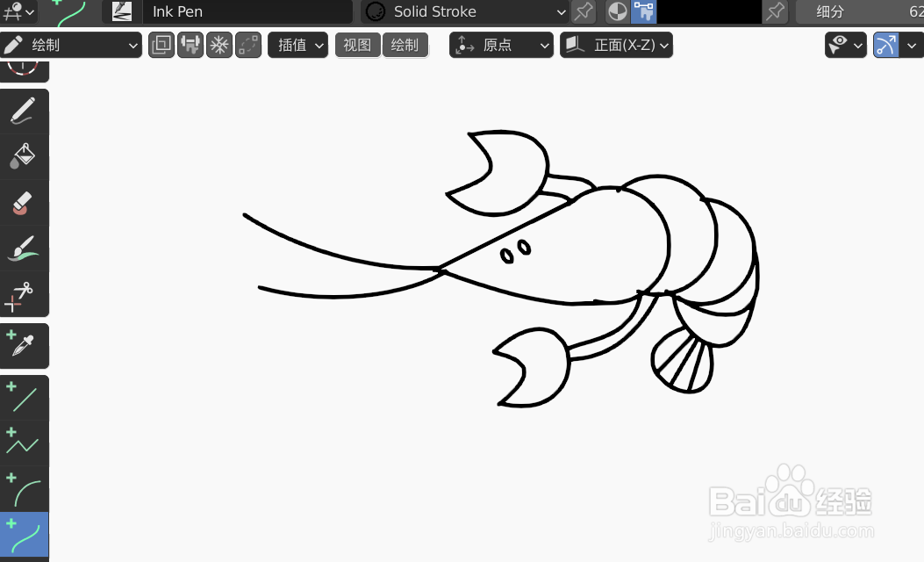Switch to Material color mode icon
This screenshot has height=562, width=924.
click(618, 11)
